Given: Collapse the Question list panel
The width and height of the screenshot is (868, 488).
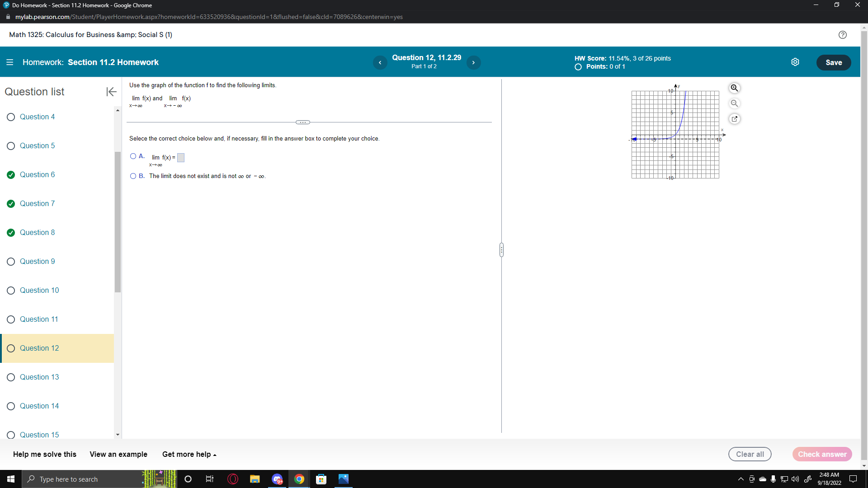Looking at the screenshot, I should point(111,92).
